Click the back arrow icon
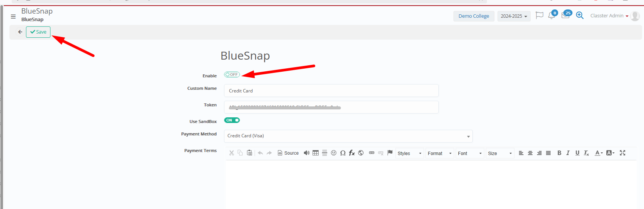Image resolution: width=644 pixels, height=209 pixels. [x=20, y=32]
